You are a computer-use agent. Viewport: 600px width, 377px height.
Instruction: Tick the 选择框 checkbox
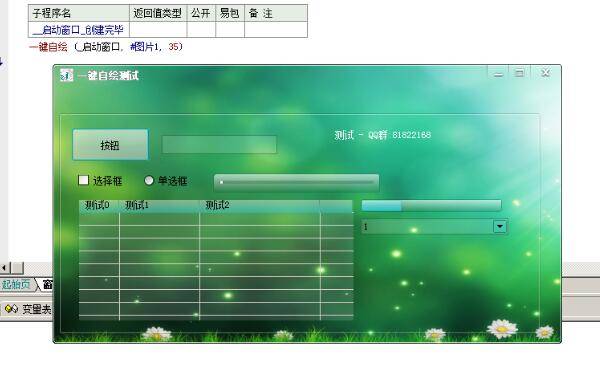click(83, 180)
